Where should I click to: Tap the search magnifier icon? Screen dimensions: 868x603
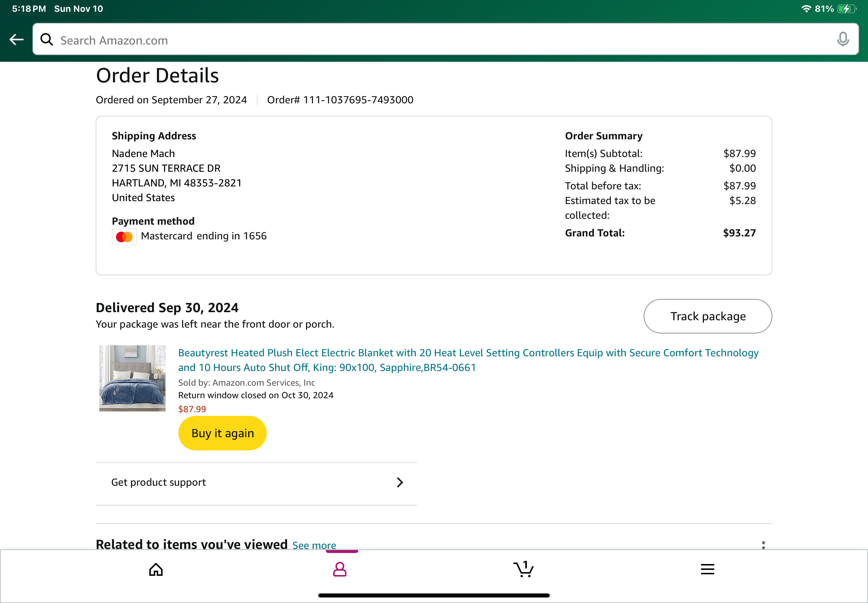click(x=46, y=39)
